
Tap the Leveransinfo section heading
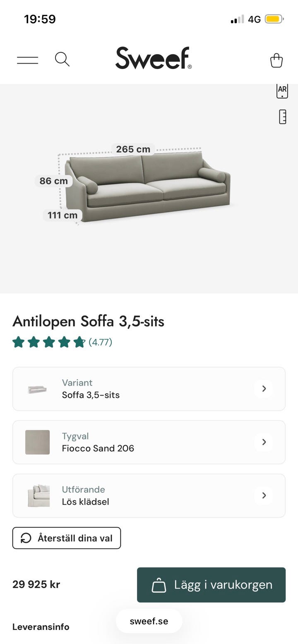click(41, 627)
